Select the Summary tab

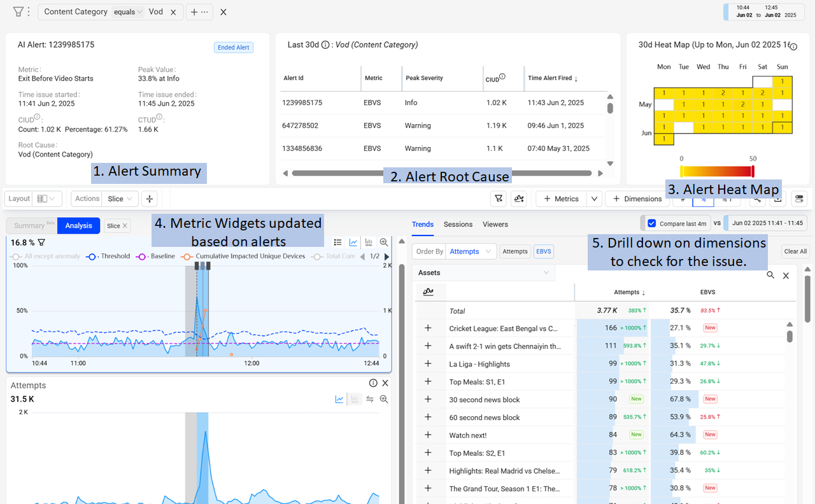click(29, 225)
